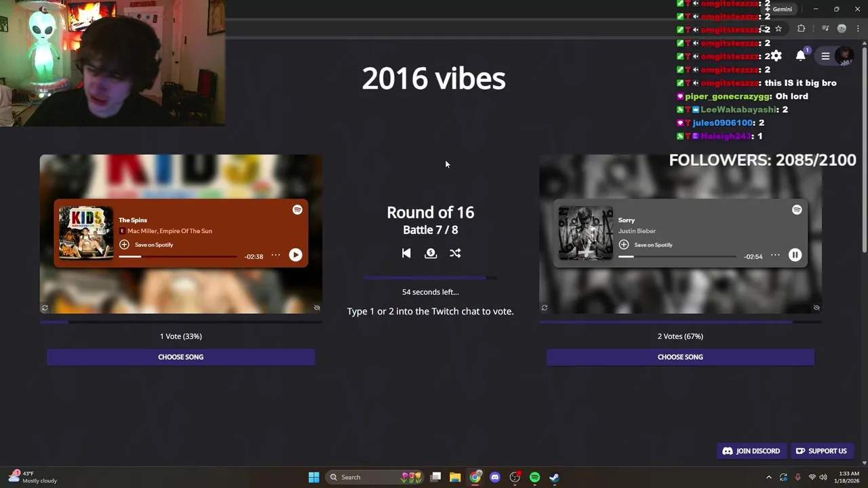
Task: Play The Spins in the Spotify embed
Action: 296,255
